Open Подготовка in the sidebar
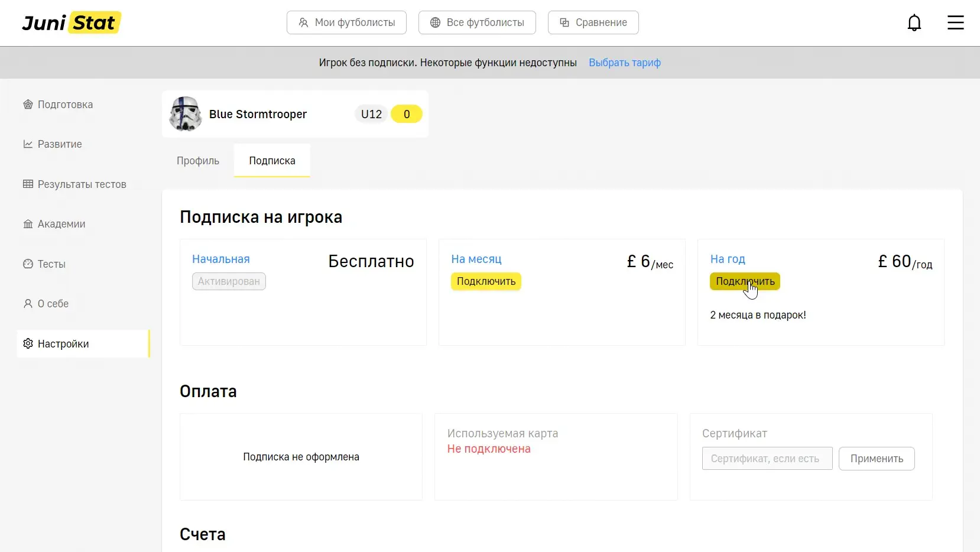 65,105
